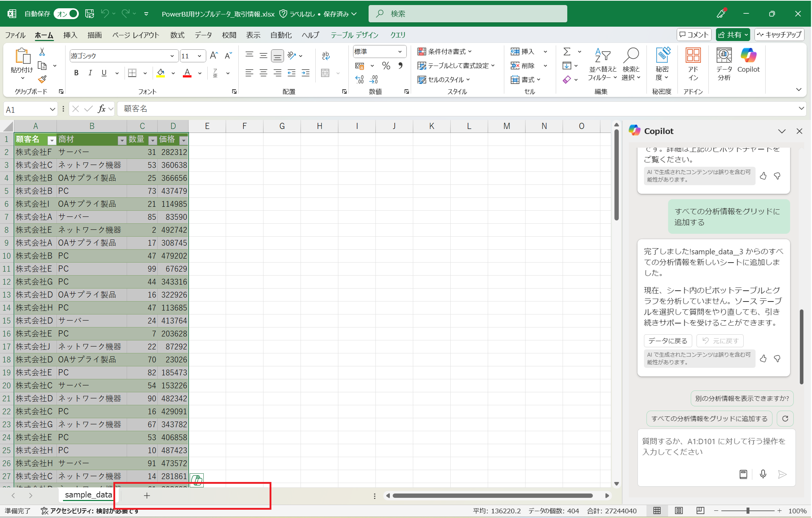
Task: Open the font size dropdown
Action: pos(199,56)
